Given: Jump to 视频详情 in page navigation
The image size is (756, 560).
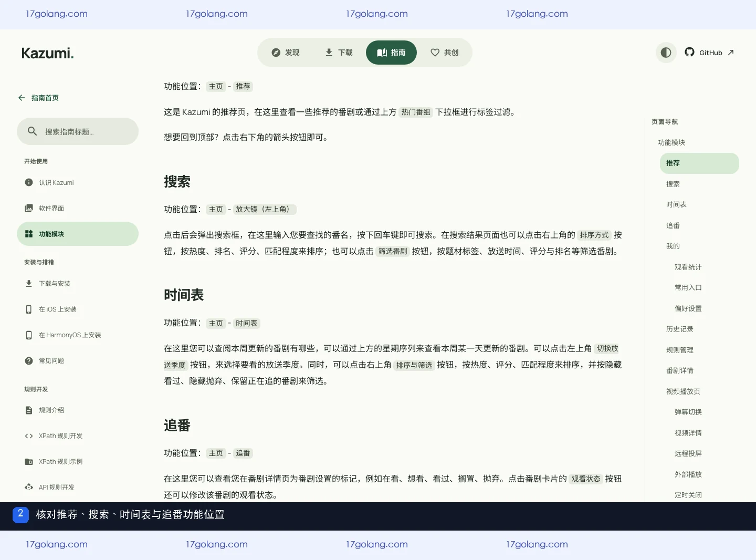Looking at the screenshot, I should tap(688, 433).
